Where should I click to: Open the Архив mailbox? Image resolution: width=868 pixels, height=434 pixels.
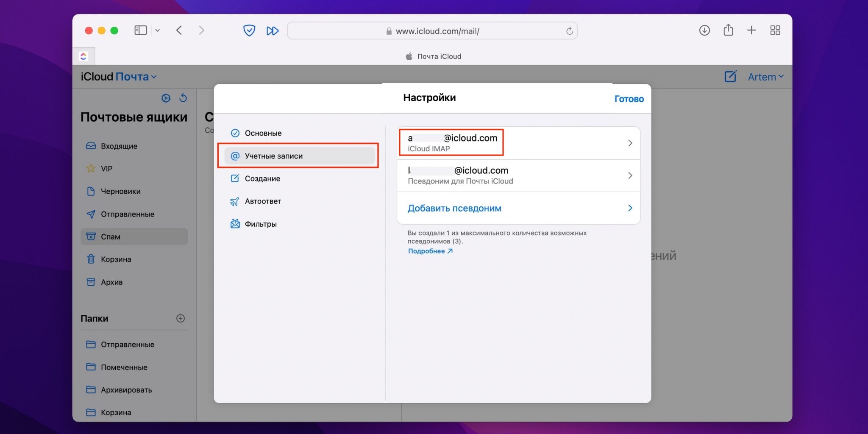pos(134,282)
